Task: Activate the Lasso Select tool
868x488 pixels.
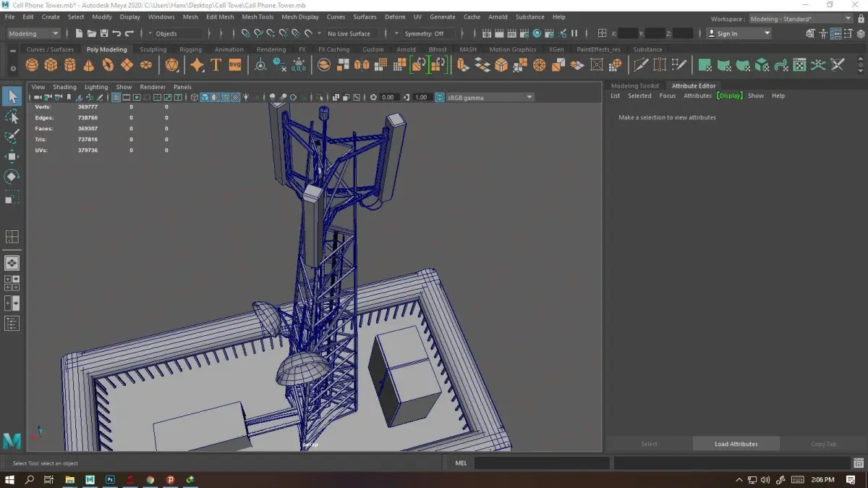Action: pyautogui.click(x=12, y=117)
